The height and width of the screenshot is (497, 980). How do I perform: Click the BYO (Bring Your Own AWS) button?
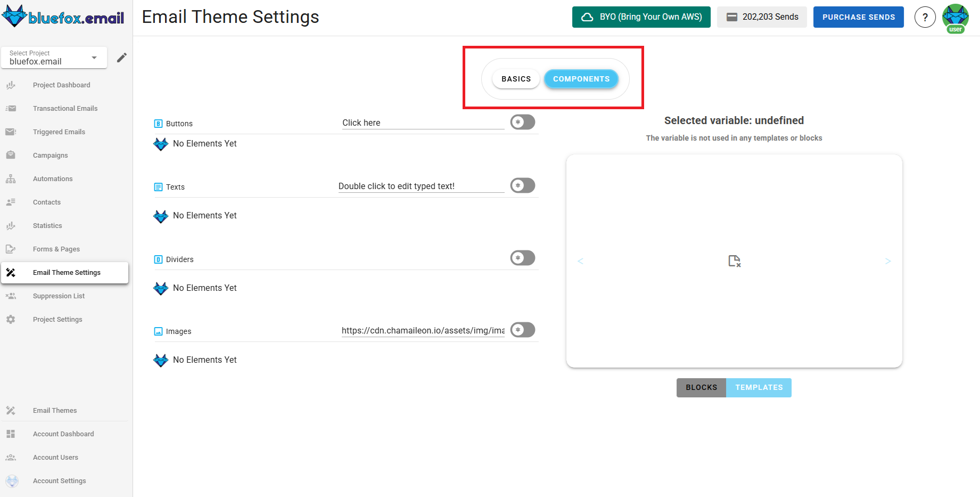coord(641,17)
